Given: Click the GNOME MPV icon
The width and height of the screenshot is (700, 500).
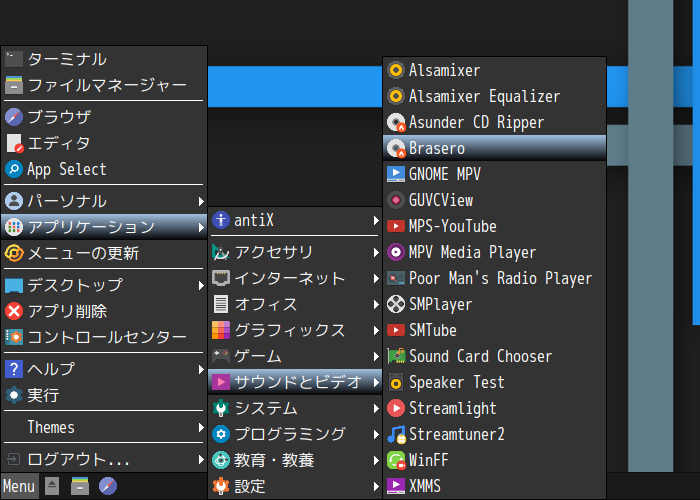Looking at the screenshot, I should (x=396, y=174).
